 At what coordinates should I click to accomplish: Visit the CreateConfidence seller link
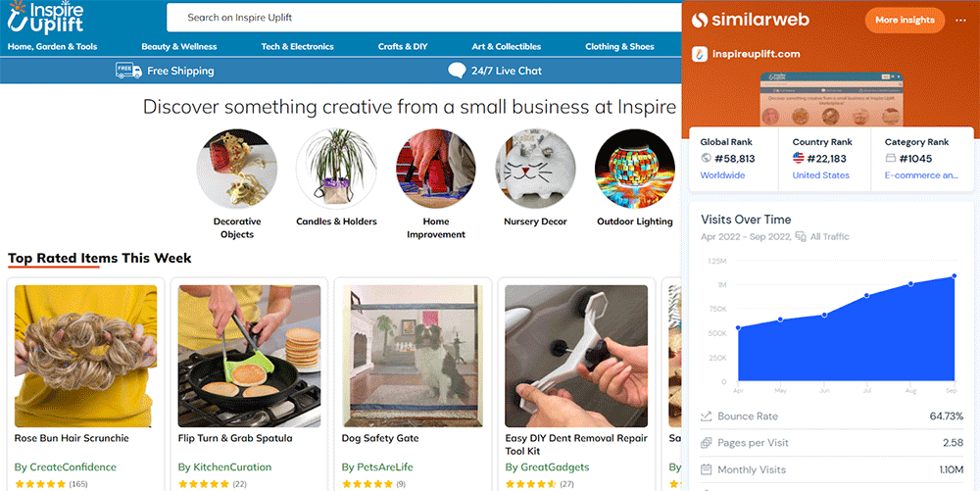tap(66, 466)
